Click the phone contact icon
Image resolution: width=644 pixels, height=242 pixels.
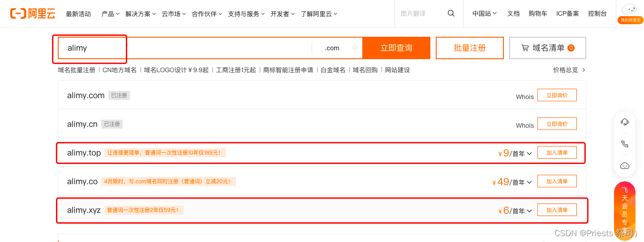click(625, 144)
